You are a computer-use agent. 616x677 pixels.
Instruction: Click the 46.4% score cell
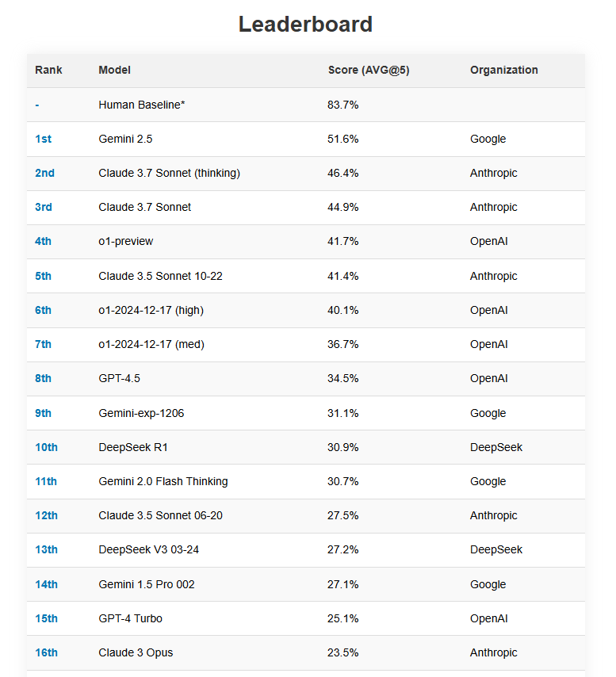click(x=342, y=173)
